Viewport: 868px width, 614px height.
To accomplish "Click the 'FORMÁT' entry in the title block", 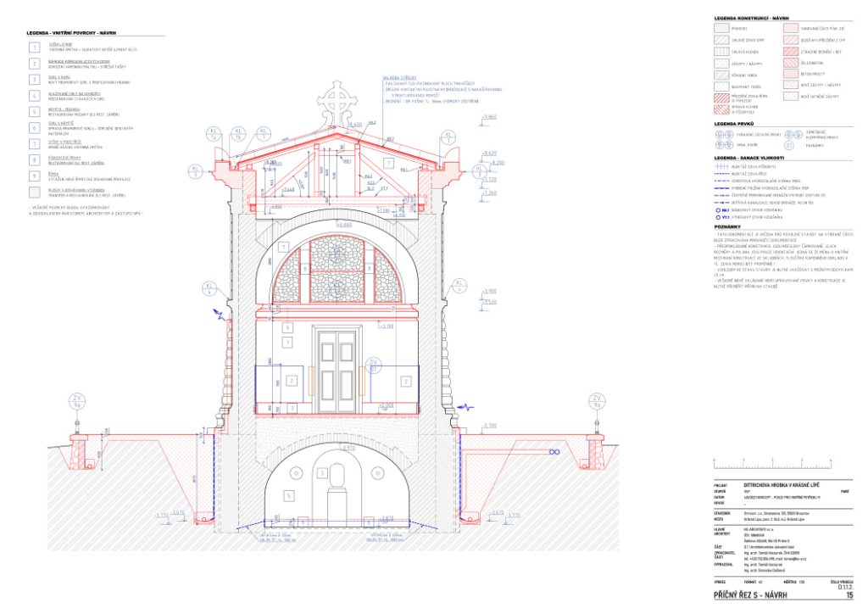I will pyautogui.click(x=752, y=582).
